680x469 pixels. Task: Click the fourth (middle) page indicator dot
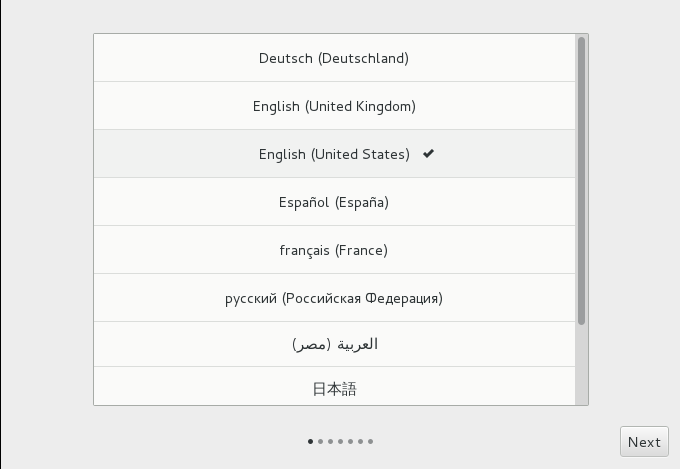coord(341,441)
